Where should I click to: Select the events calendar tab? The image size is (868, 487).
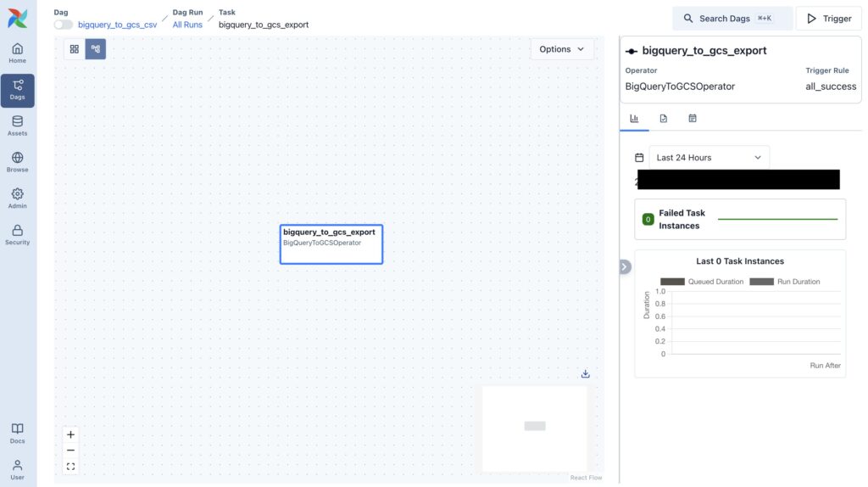pos(693,119)
